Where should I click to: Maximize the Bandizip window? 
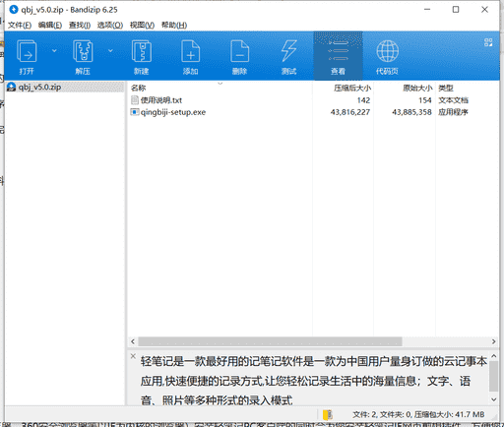(456, 10)
